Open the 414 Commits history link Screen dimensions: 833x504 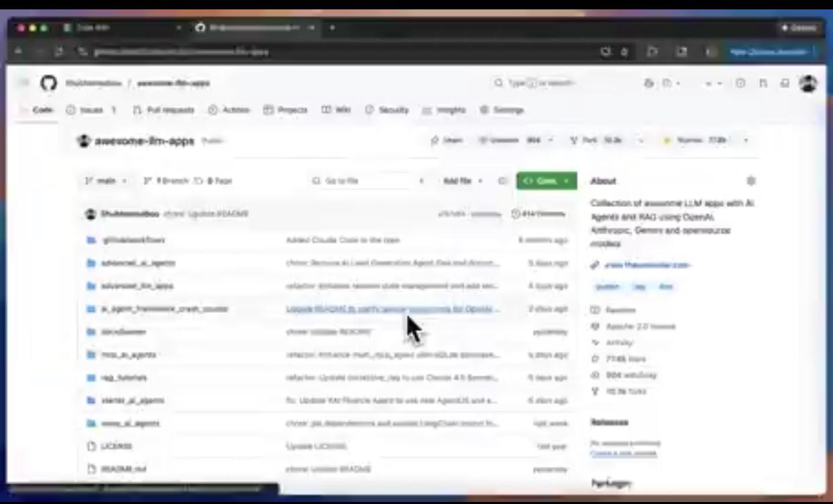[538, 214]
